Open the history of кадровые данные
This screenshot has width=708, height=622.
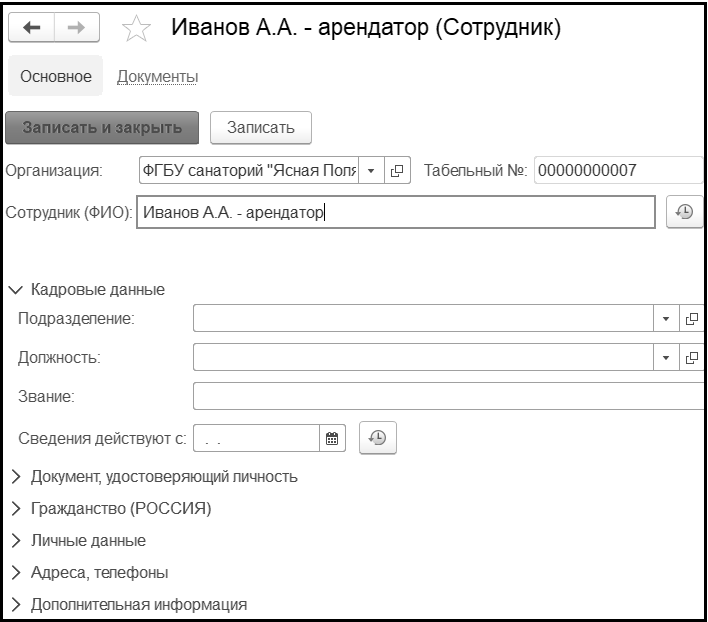377,438
